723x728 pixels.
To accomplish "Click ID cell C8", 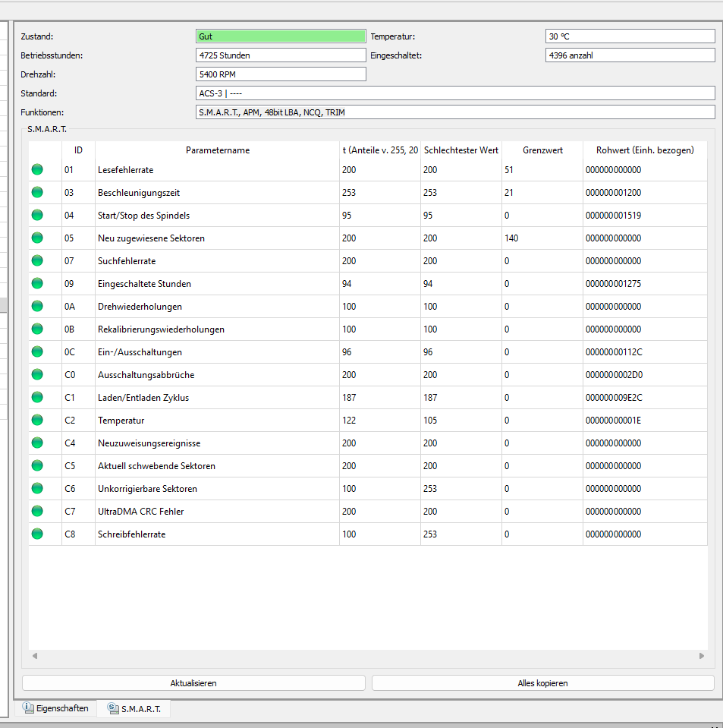I will [70, 534].
